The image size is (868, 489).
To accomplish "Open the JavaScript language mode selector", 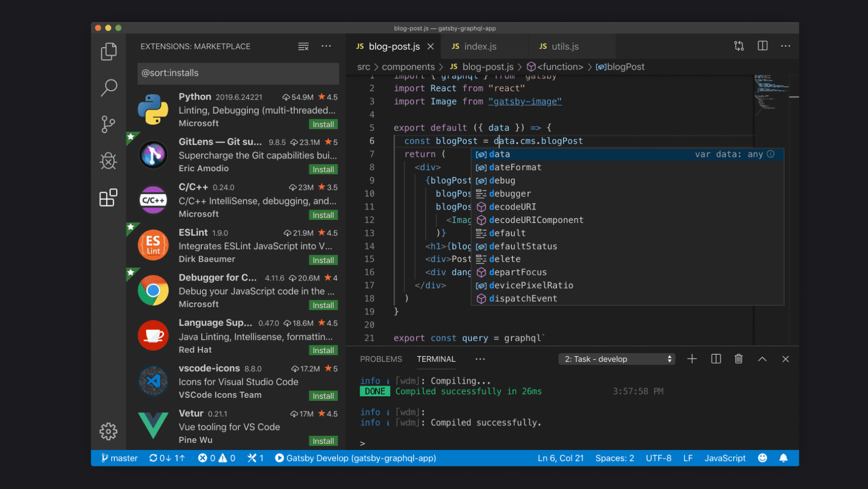I will coord(725,458).
